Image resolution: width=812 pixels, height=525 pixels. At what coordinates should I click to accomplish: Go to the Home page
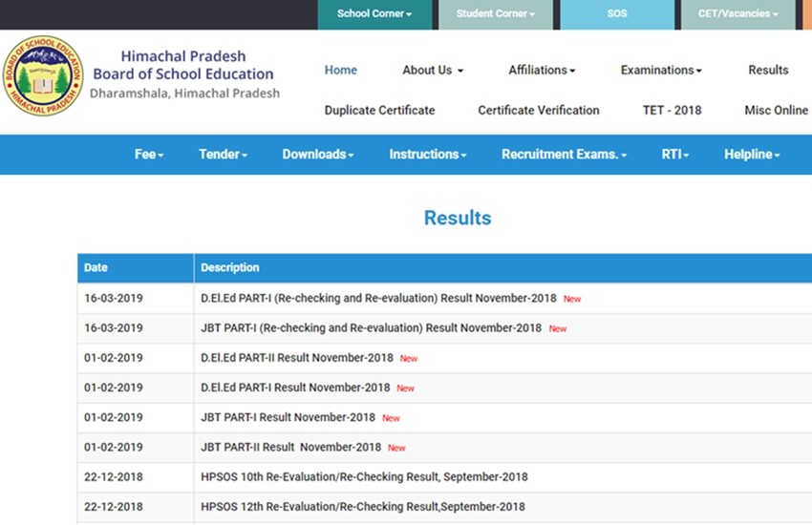pyautogui.click(x=340, y=70)
